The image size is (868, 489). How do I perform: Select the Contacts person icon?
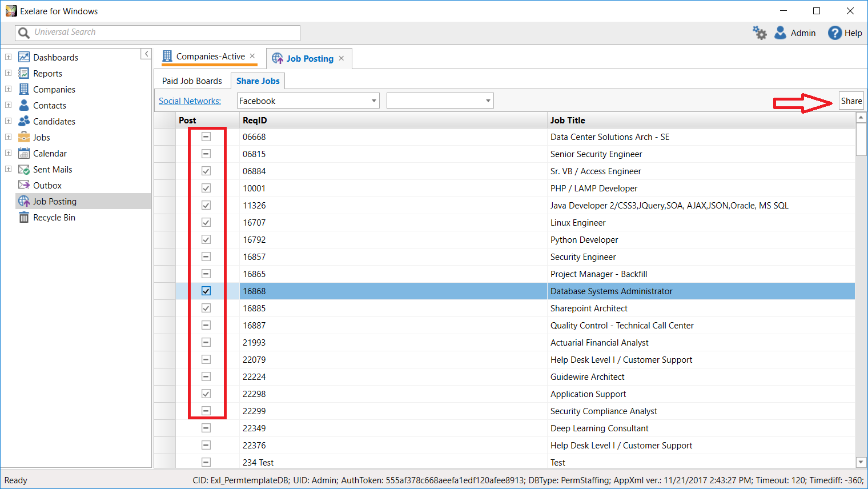(x=24, y=105)
